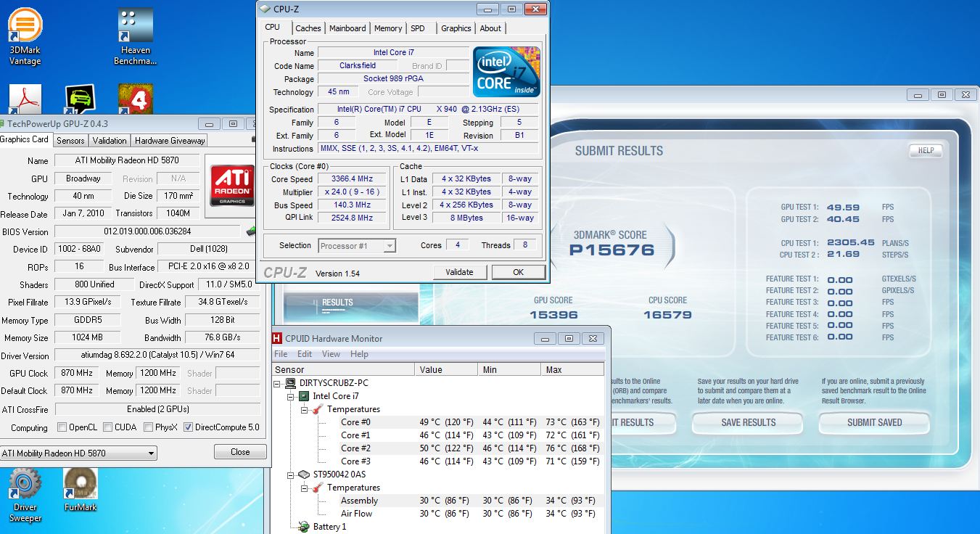Click the HWMonitor red H title icon

tap(277, 338)
